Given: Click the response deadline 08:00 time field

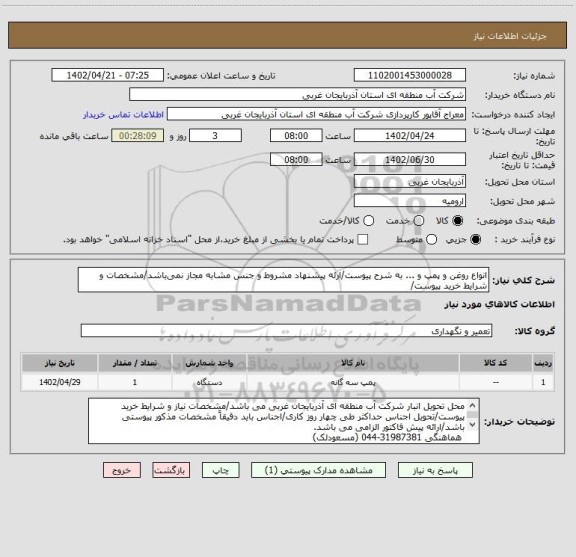Looking at the screenshot, I should 296,136.
